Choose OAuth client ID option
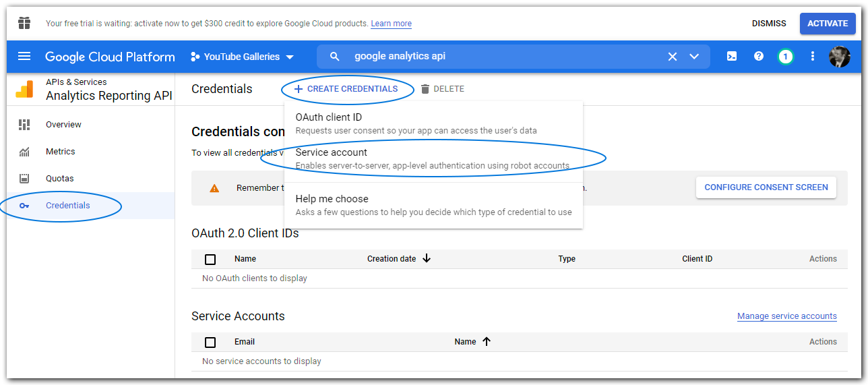 pos(433,123)
